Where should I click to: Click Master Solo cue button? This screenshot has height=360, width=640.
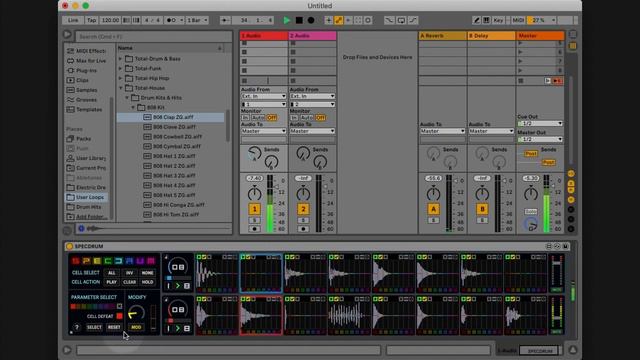pyautogui.click(x=531, y=211)
